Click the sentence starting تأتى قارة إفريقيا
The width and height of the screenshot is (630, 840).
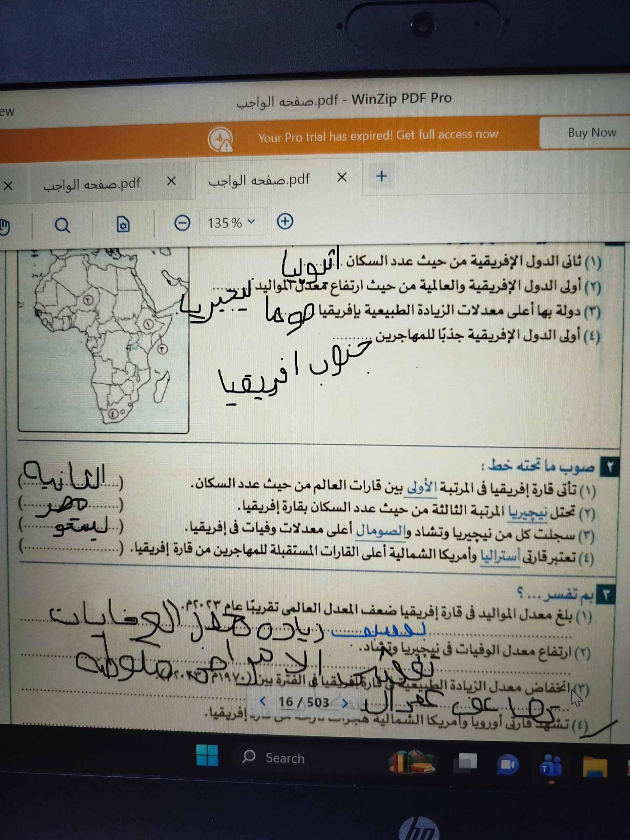(393, 488)
